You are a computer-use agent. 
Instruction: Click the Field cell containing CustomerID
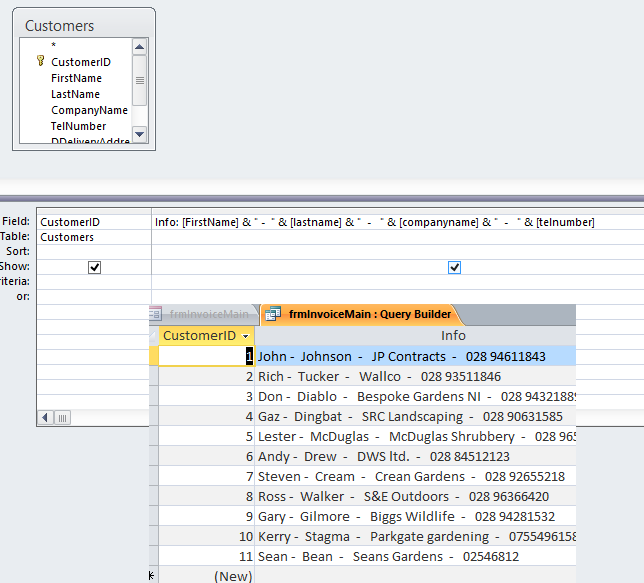click(94, 222)
